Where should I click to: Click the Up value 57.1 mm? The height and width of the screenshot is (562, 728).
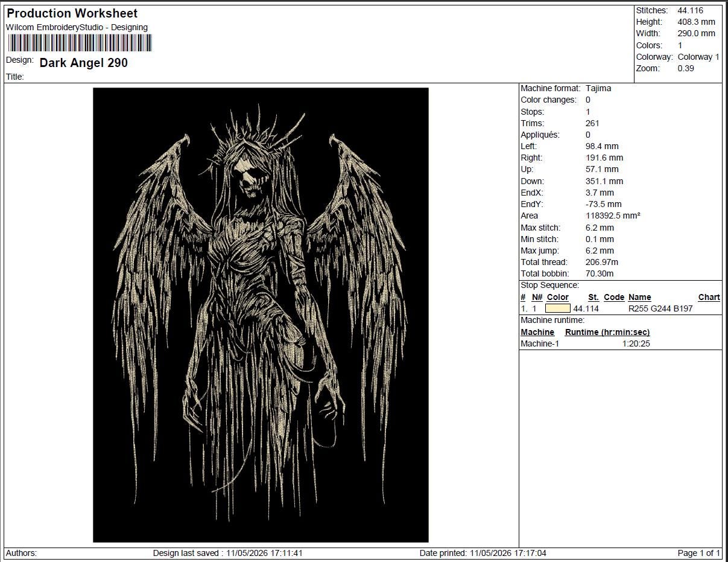[x=602, y=169]
